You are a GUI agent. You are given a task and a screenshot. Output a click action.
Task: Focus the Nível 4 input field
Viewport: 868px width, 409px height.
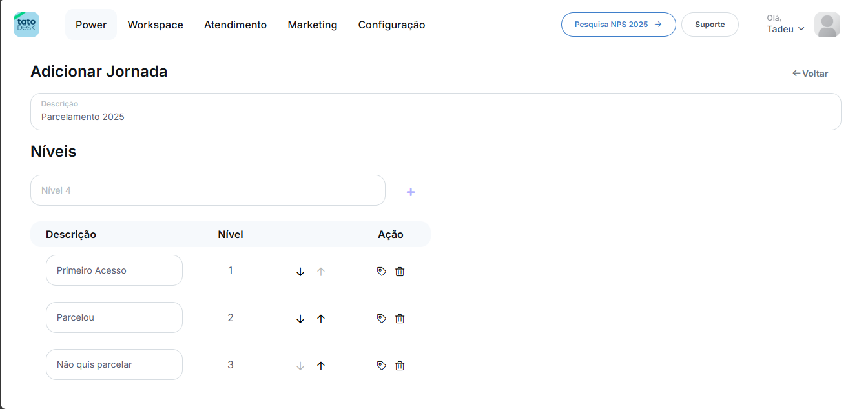point(207,190)
